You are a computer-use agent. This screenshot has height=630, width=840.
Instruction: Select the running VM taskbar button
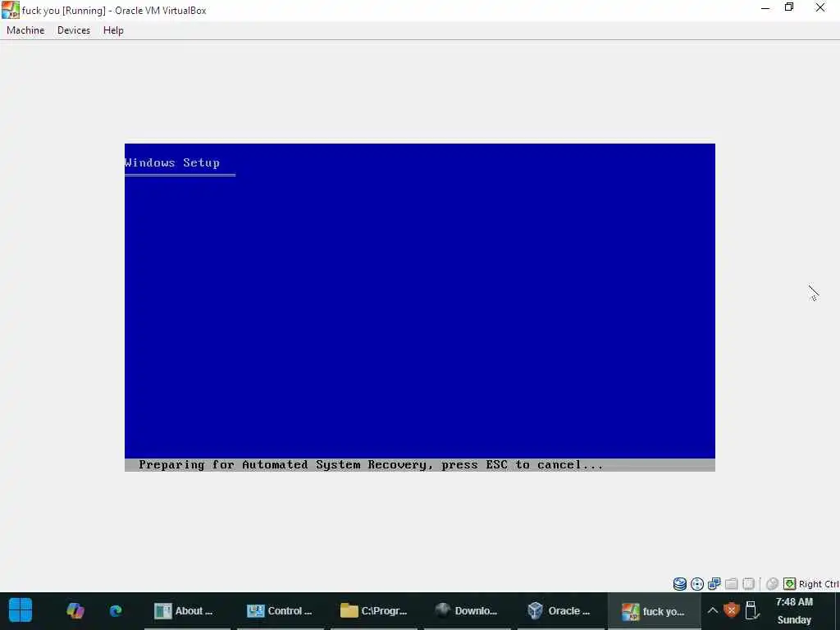[x=654, y=610]
